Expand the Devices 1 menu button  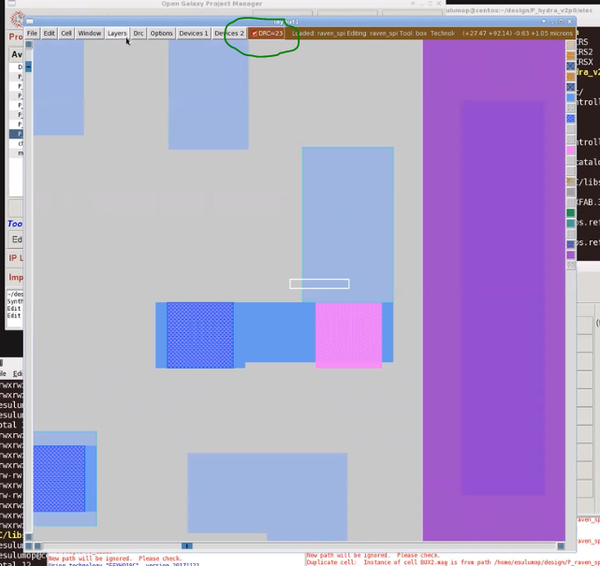pos(193,33)
